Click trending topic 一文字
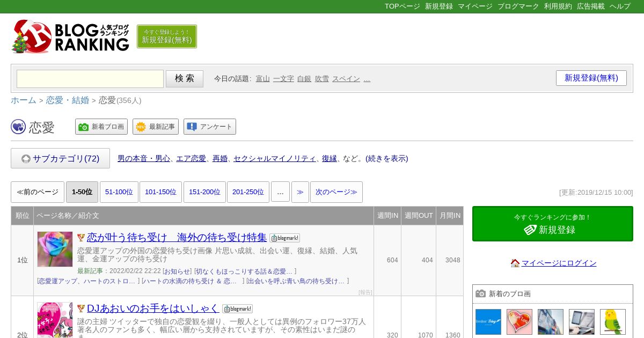The width and height of the screenshot is (644, 338). click(x=283, y=78)
